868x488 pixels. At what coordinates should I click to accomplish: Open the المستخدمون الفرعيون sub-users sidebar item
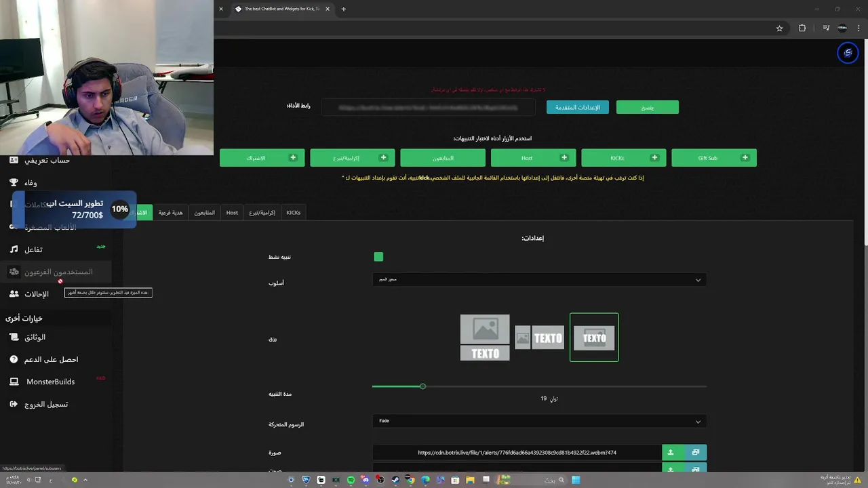[58, 272]
